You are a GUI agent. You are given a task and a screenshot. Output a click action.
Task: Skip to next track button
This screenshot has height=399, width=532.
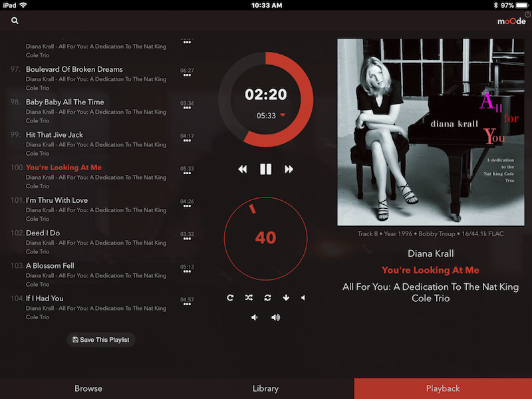click(x=289, y=169)
